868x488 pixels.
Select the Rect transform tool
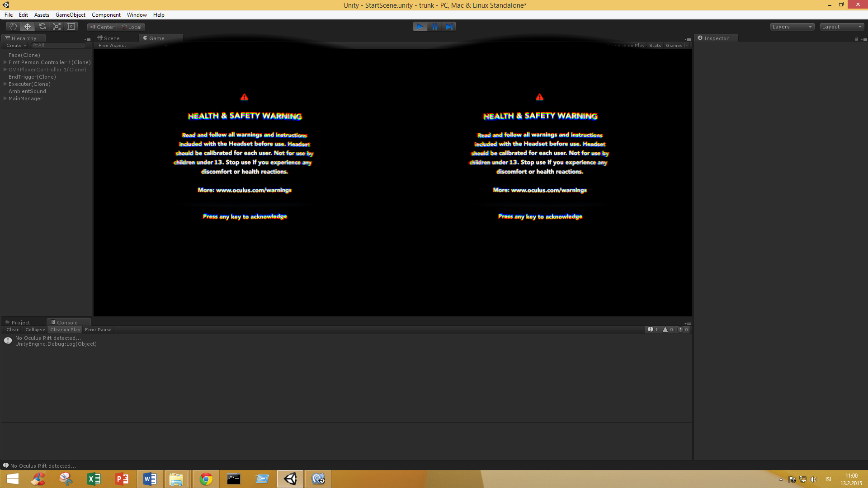(71, 27)
